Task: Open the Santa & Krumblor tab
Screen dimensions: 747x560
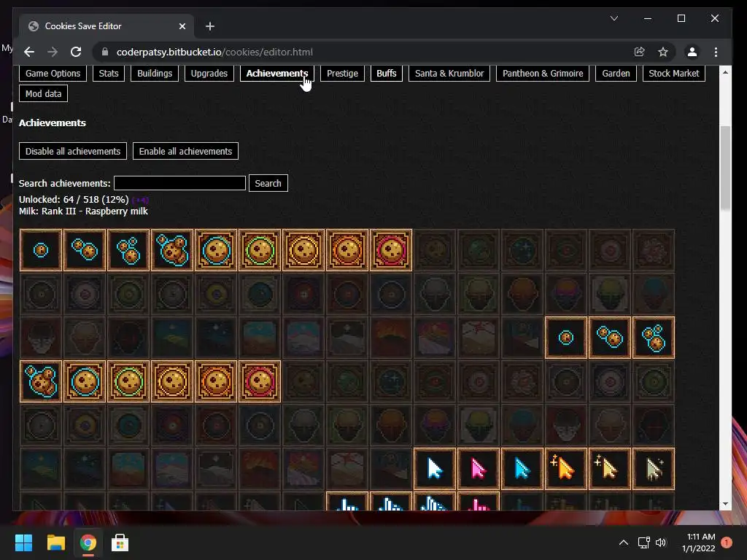Action: click(449, 74)
